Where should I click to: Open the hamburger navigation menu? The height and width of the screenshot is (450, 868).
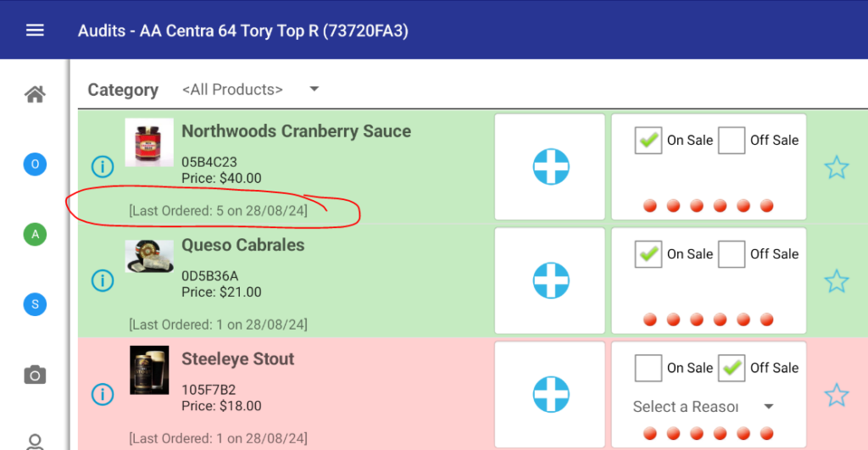pyautogui.click(x=35, y=31)
